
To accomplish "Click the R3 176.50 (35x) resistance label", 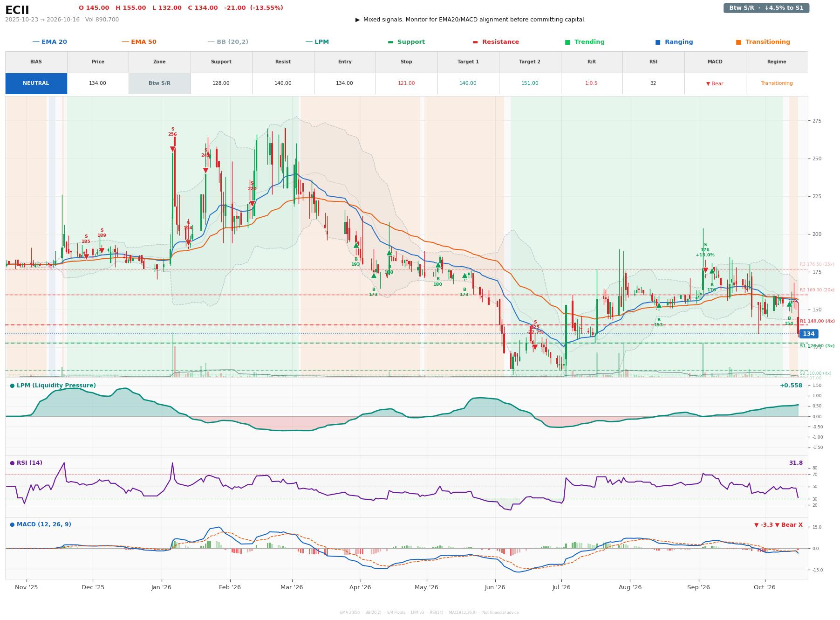I will click(x=817, y=264).
